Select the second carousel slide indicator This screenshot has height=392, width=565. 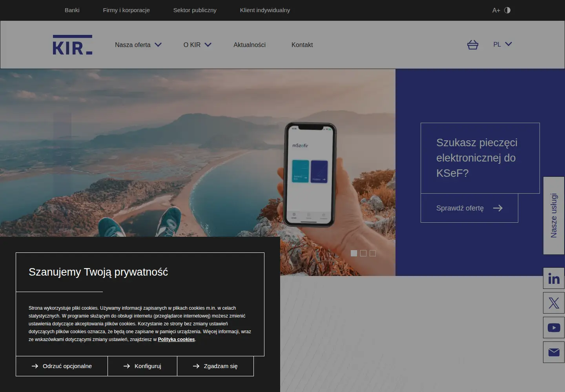point(363,253)
